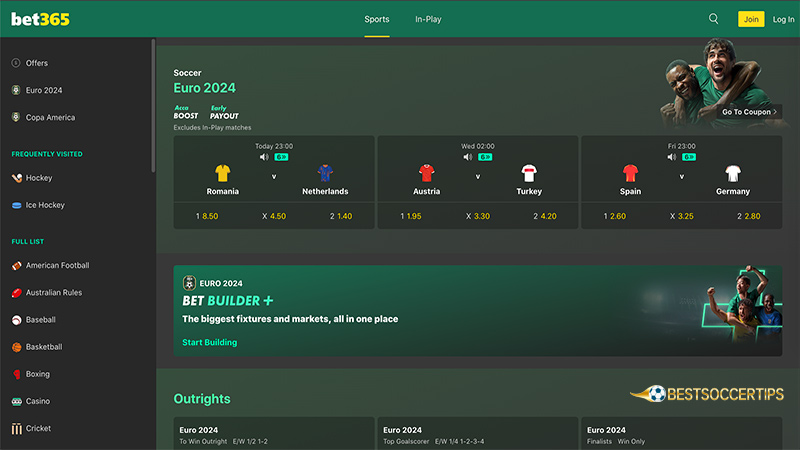800x450 pixels.
Task: Click the Australian Rules ball icon
Action: click(x=16, y=292)
